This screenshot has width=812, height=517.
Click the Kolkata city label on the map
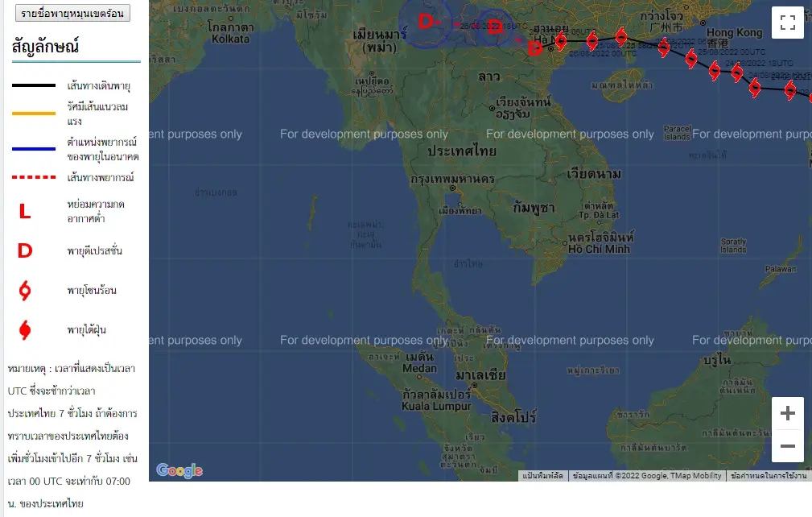[x=230, y=39]
